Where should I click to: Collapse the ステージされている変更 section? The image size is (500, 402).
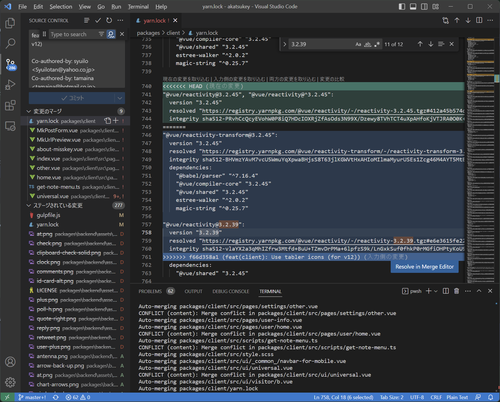pos(29,205)
